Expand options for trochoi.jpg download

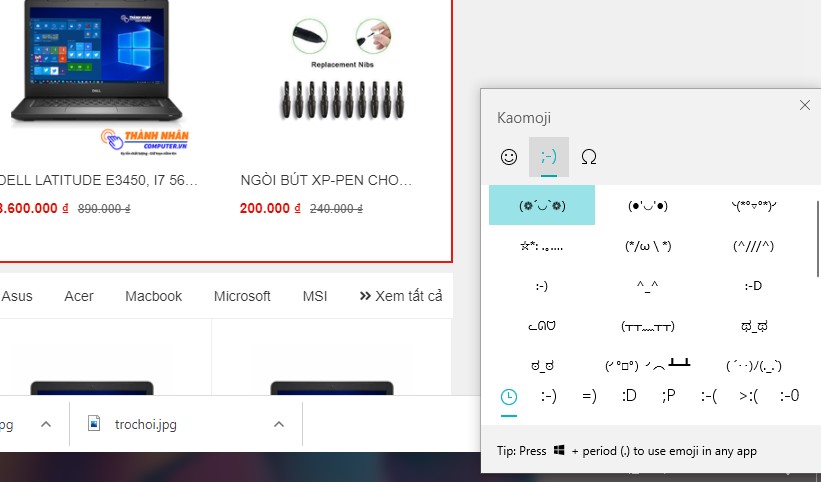(x=279, y=424)
